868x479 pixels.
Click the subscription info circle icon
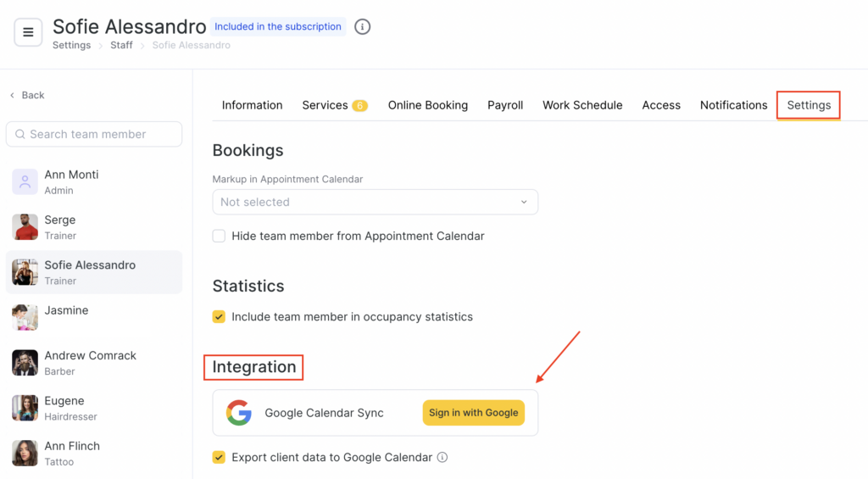pos(362,27)
